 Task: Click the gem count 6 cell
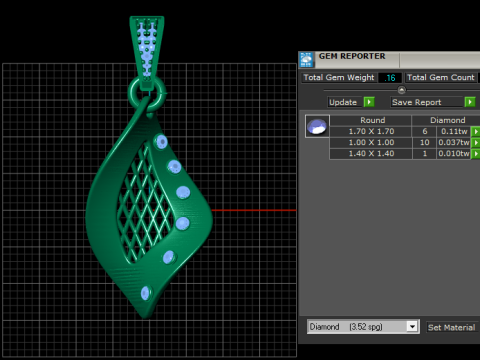point(424,132)
